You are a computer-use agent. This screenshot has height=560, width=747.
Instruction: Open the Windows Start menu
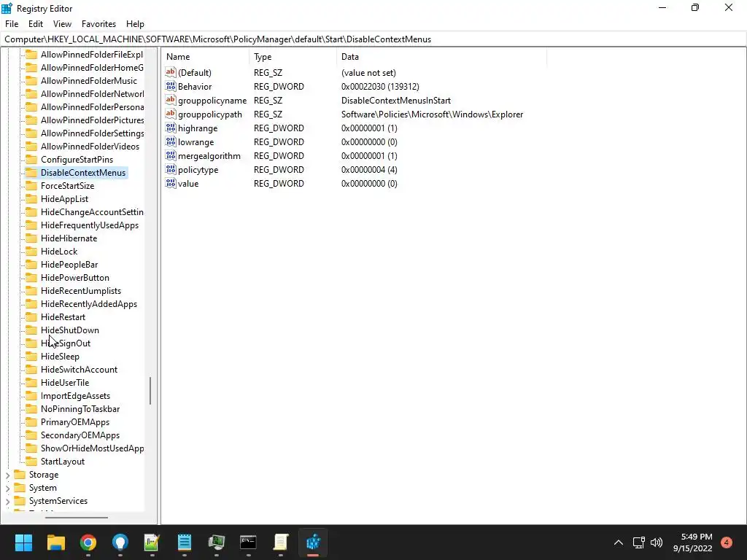(23, 542)
